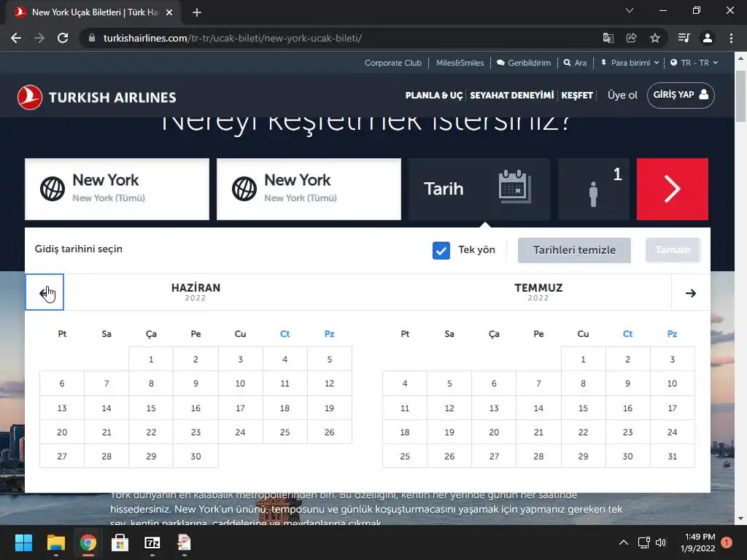Click taskbar clock showing 1:49 PM
Screen dimensions: 747x560
coord(697,542)
